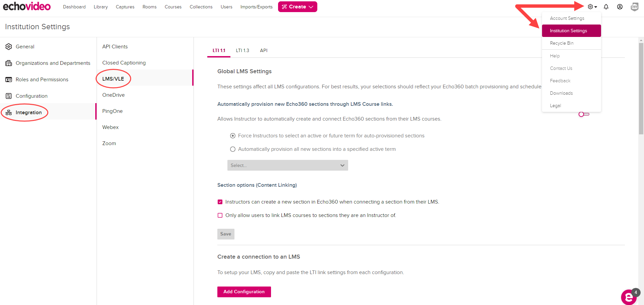Select the LTI 1.1 tab

tap(219, 50)
